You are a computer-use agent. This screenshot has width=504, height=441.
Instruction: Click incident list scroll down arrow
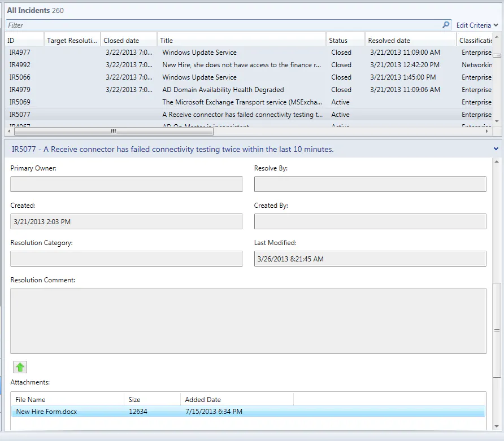497,121
